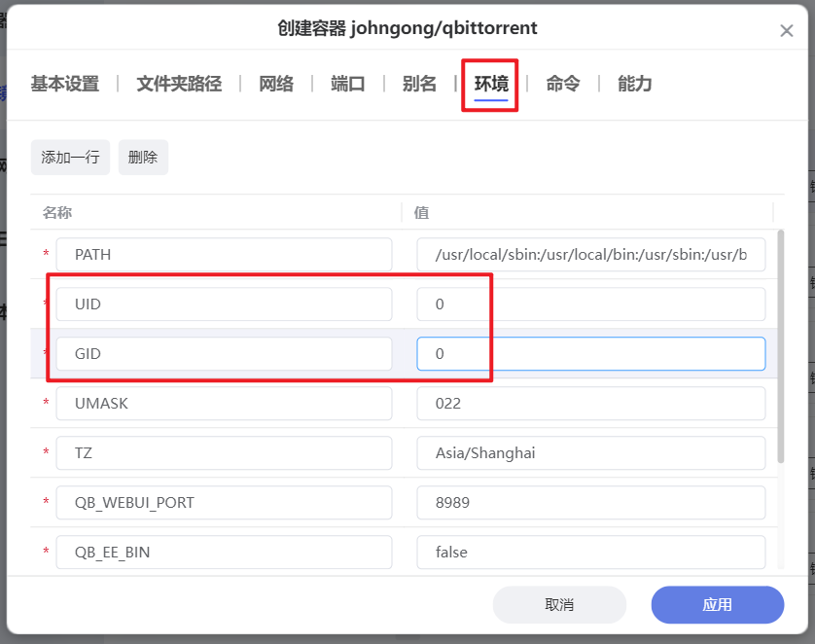Viewport: 815px width, 644px height.
Task: Open the 别名 tab
Action: [x=419, y=84]
